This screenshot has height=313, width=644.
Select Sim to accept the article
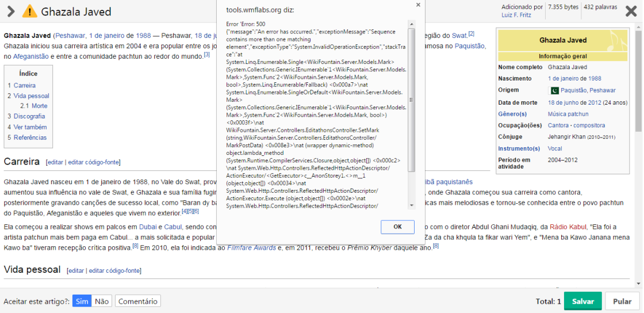tap(82, 301)
